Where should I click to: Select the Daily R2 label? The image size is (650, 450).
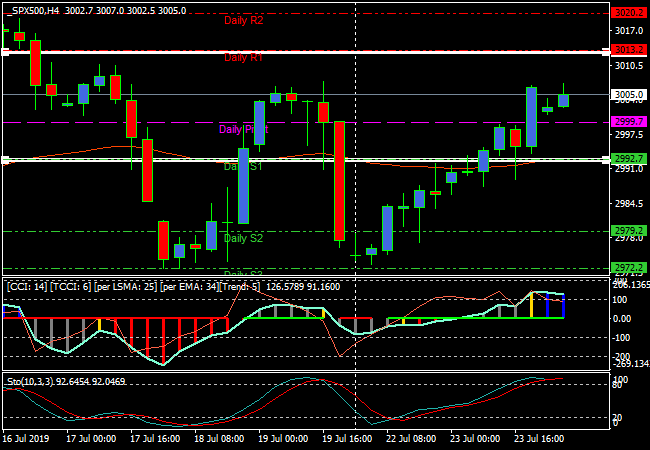click(244, 20)
